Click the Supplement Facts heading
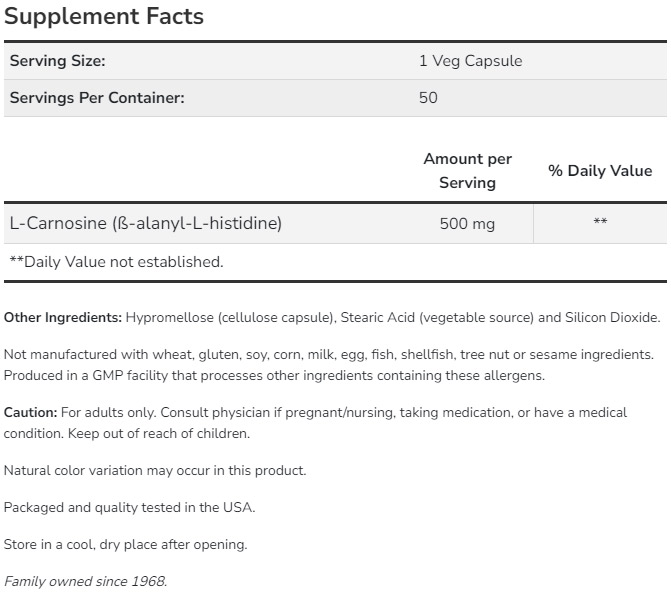This screenshot has width=671, height=592. (x=104, y=16)
